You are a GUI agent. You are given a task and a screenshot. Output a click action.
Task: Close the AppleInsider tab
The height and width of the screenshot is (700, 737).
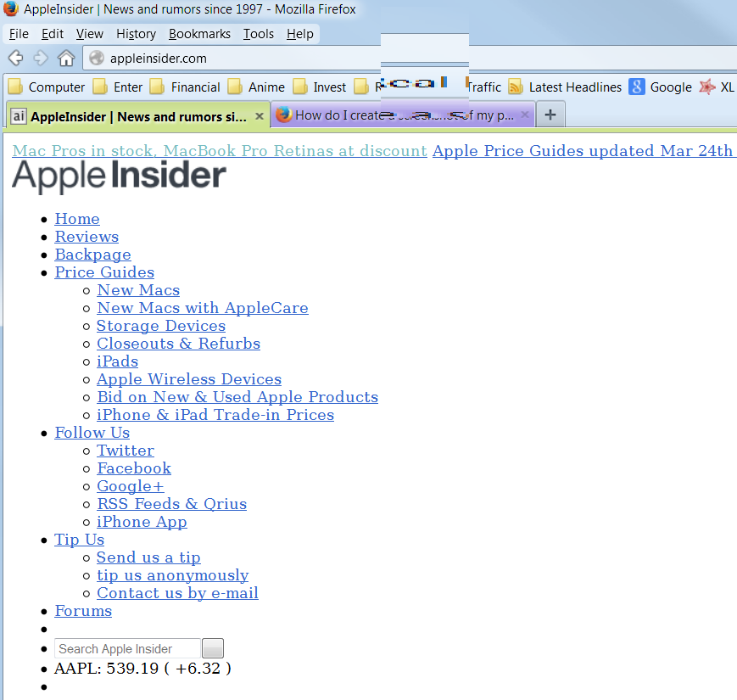tap(260, 116)
